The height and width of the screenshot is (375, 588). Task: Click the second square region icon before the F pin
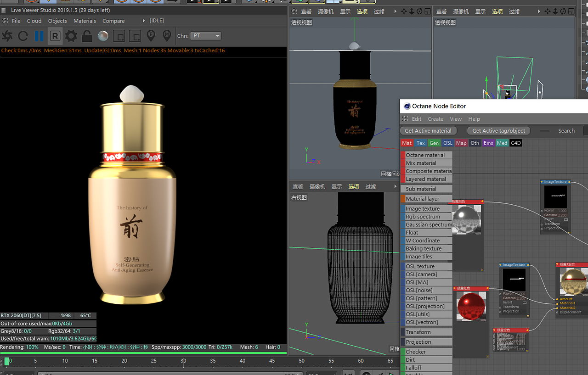[x=135, y=36]
